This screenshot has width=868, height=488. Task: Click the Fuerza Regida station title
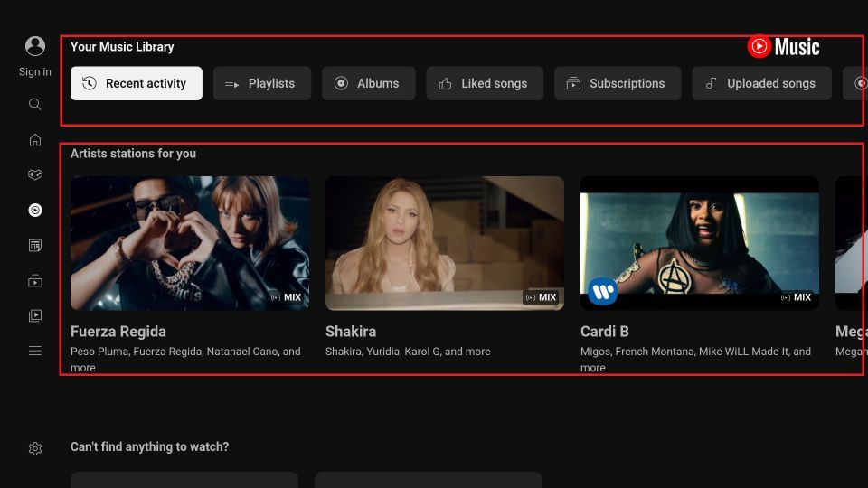[x=118, y=332]
